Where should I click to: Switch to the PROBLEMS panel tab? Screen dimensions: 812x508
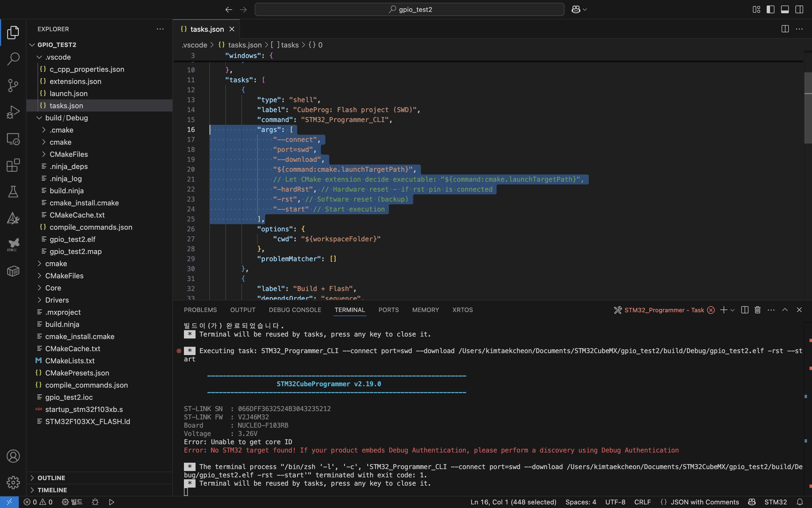200,310
